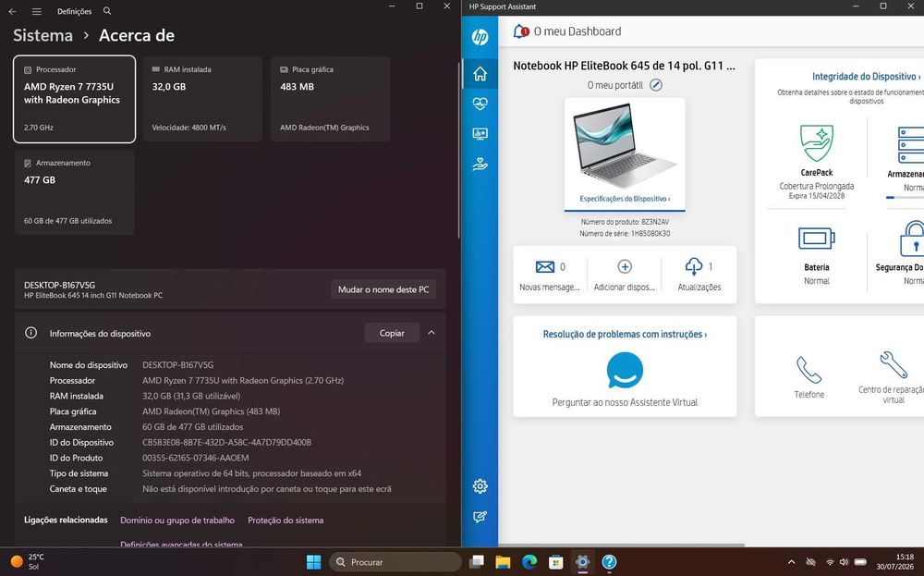
Task: Open Resolução de problemas com instruções link
Action: tap(625, 335)
